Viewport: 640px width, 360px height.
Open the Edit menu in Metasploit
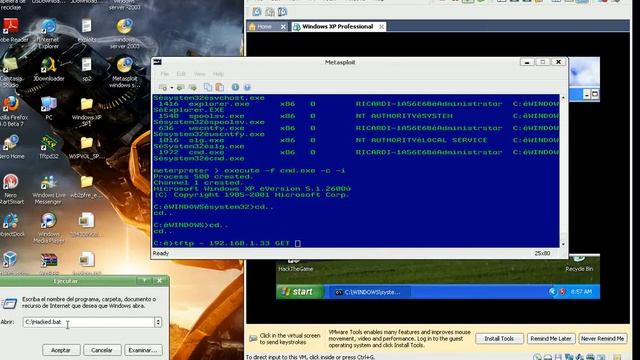181,74
